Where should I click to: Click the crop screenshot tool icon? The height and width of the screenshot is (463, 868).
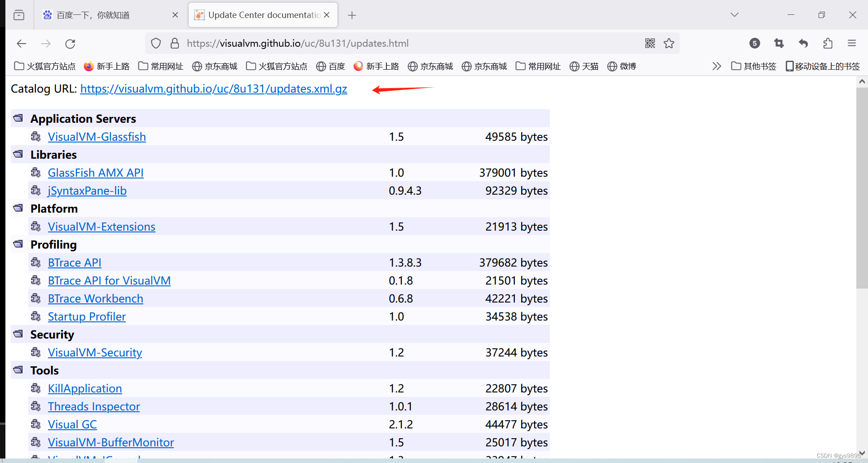[x=779, y=43]
